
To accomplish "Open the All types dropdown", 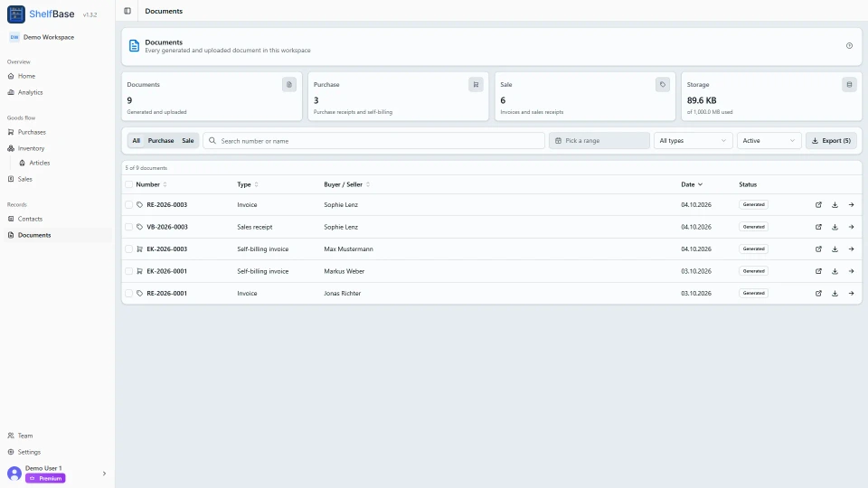I will point(693,141).
